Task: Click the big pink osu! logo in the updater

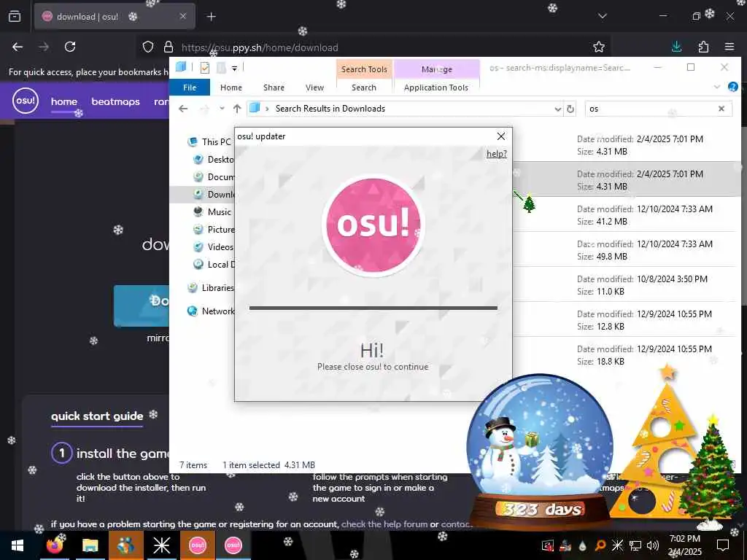Action: tap(373, 225)
